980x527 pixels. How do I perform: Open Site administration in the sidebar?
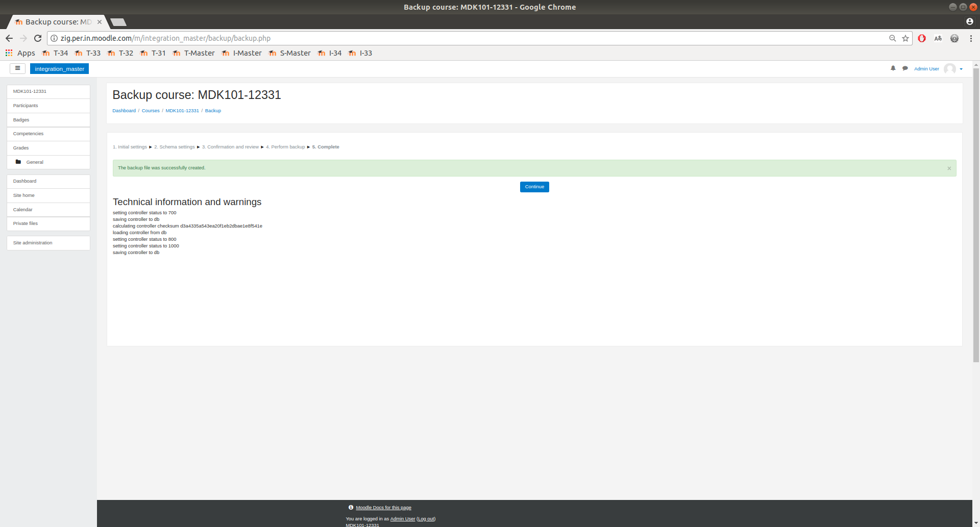pyautogui.click(x=48, y=243)
